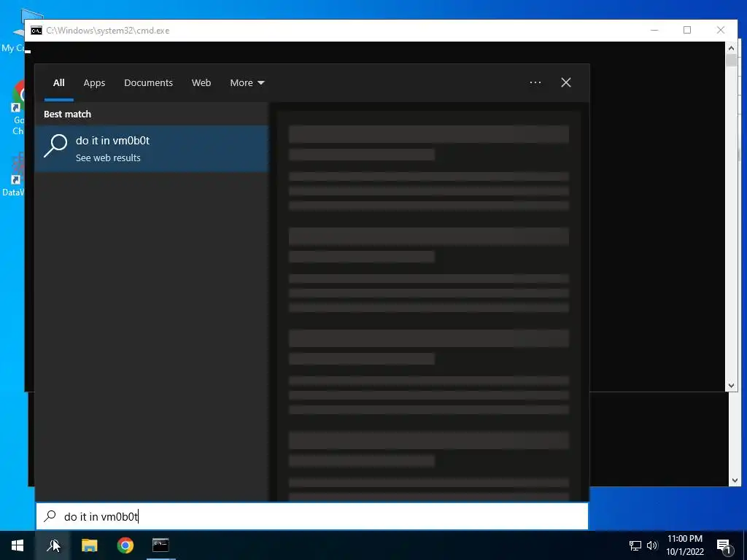Open the notification center icon
The width and height of the screenshot is (747, 560).
click(x=724, y=547)
